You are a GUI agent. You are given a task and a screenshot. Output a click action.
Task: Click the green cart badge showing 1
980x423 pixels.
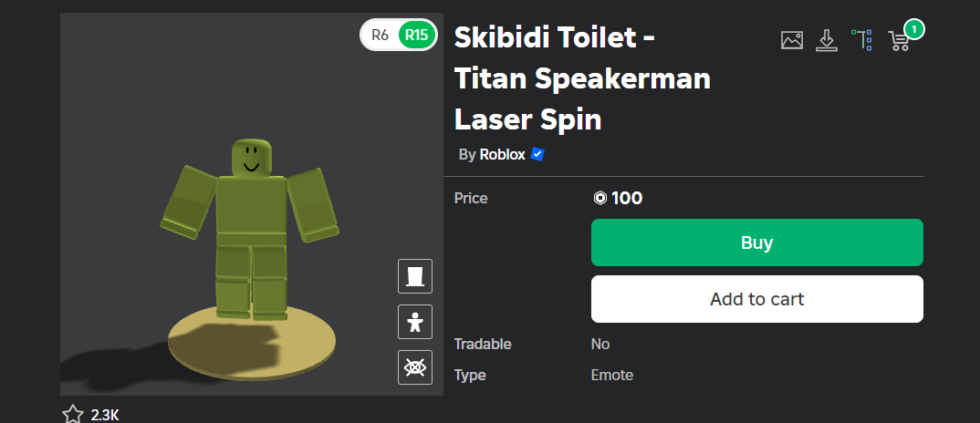914,29
